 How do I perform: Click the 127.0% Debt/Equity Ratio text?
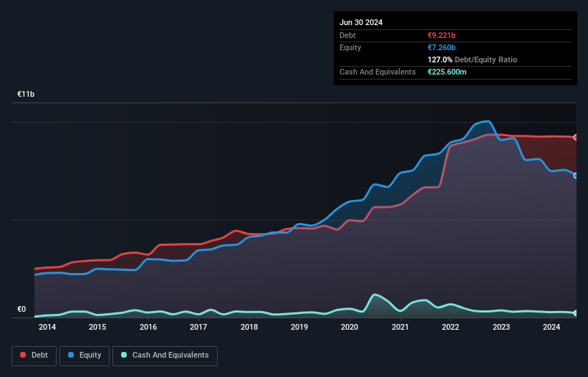pyautogui.click(x=472, y=59)
